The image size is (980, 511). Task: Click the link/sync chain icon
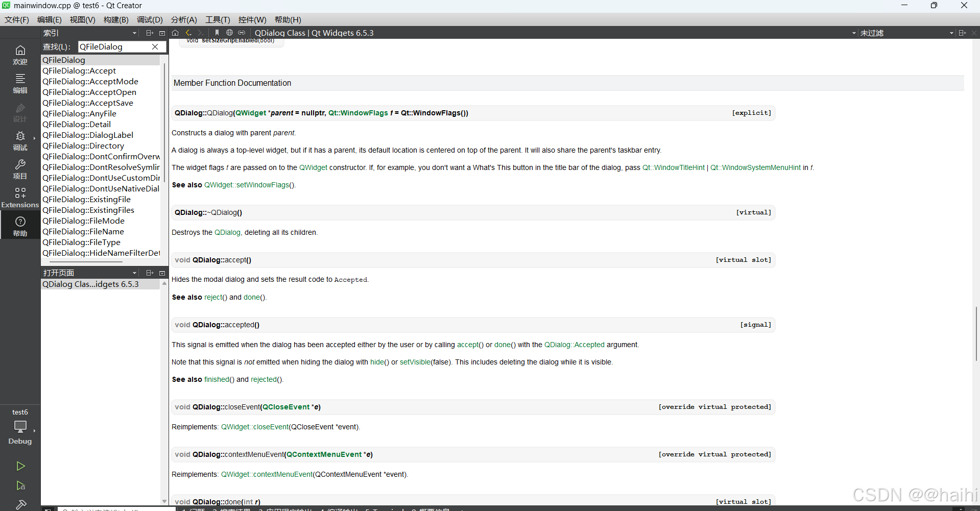(242, 33)
